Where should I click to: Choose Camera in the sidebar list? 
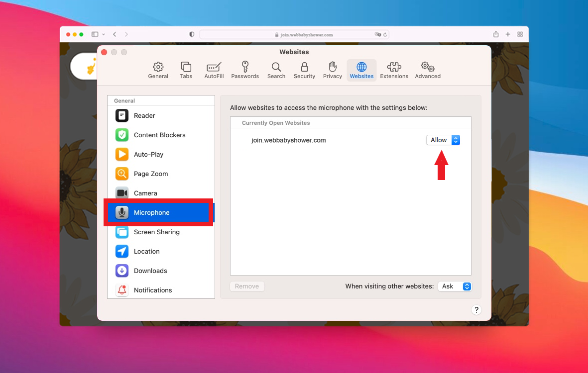[x=161, y=193]
